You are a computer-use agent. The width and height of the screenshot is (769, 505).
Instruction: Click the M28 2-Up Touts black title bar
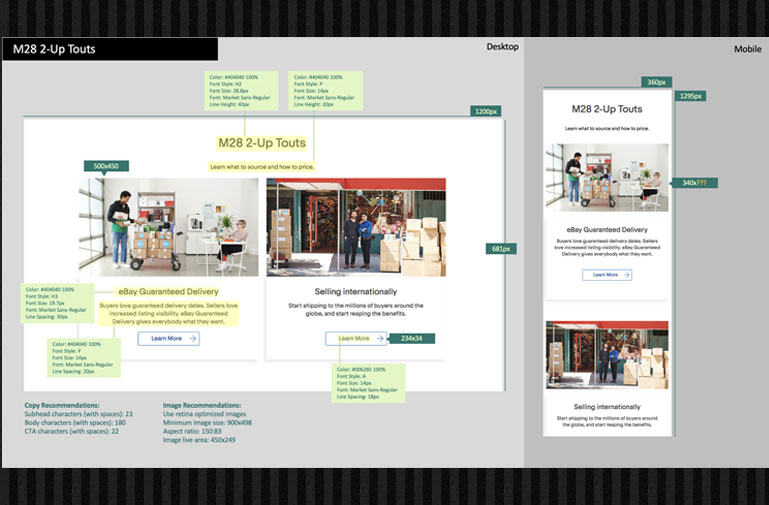(x=110, y=49)
